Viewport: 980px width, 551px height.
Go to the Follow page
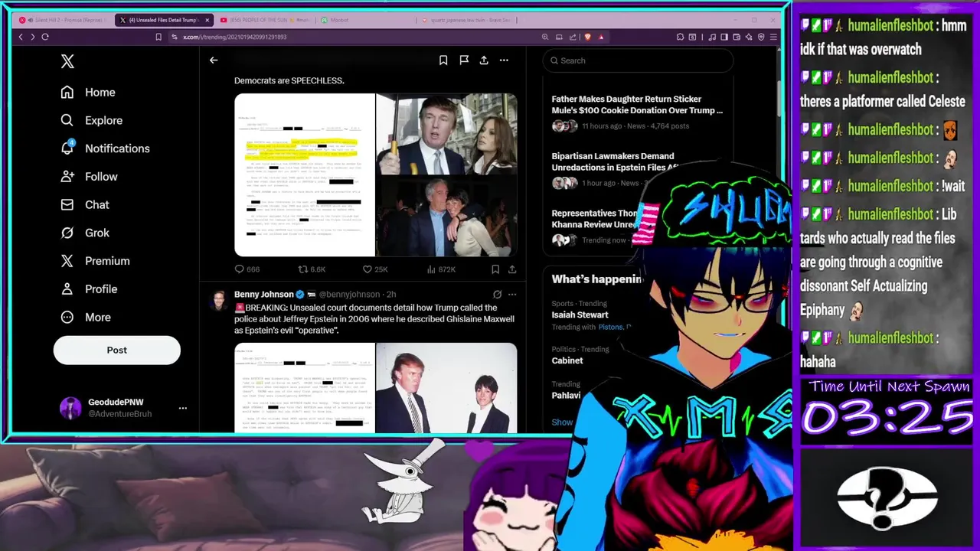[90, 177]
